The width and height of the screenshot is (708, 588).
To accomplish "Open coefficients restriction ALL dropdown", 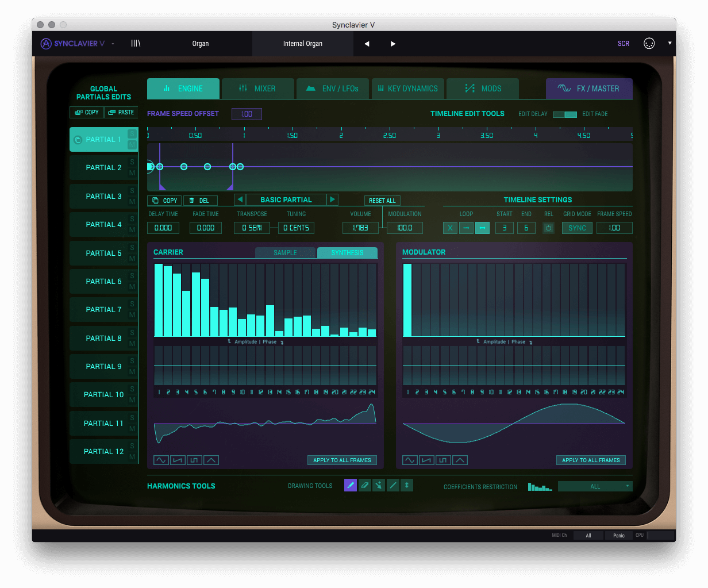I will tap(595, 486).
